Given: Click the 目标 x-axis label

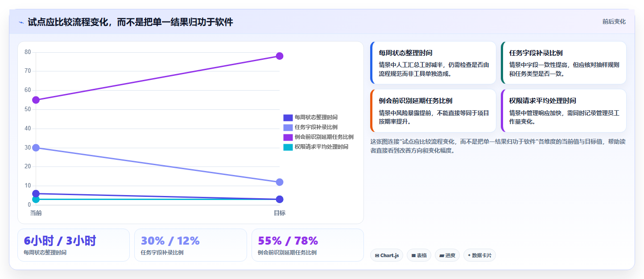Looking at the screenshot, I should coord(280,213).
